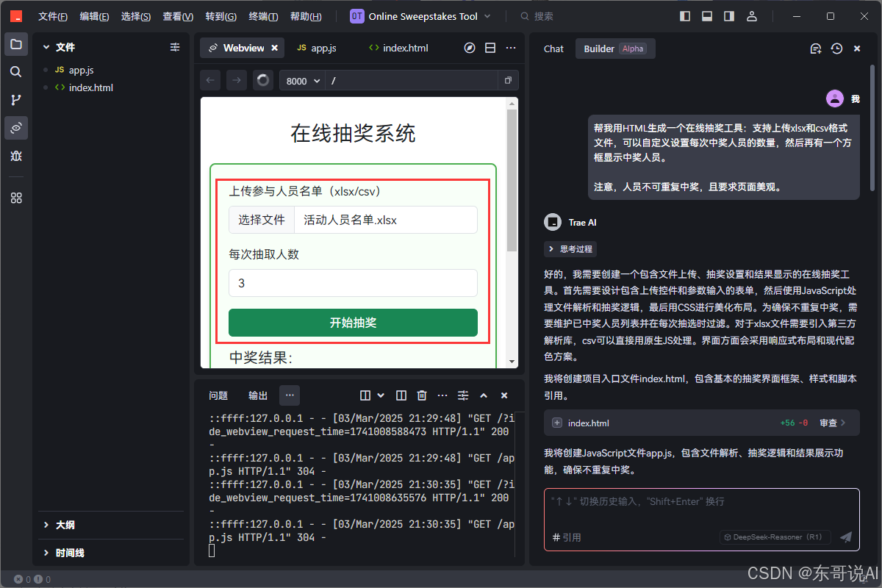The image size is (882, 588).
Task: Close the Builder AI panel
Action: pyautogui.click(x=857, y=49)
